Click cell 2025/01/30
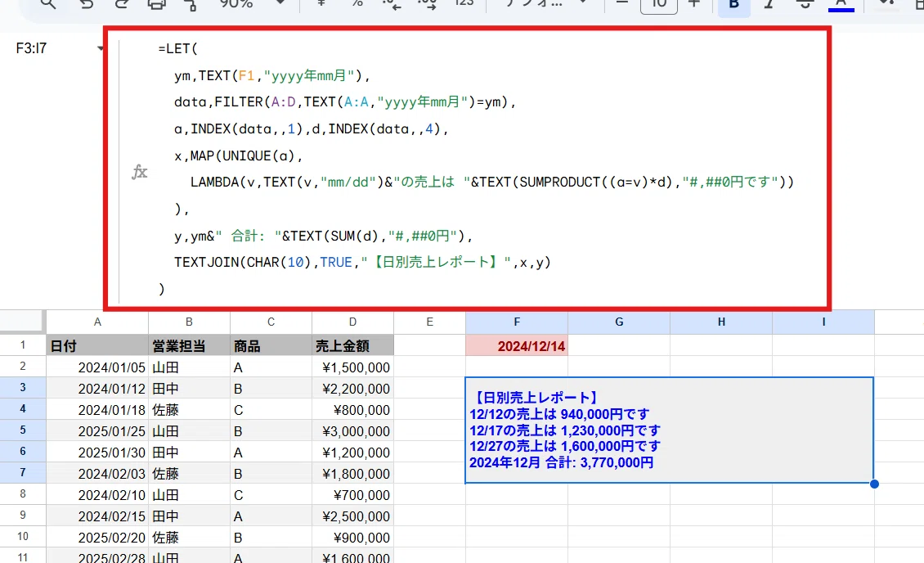Viewport: 924px width, 563px height. tap(97, 453)
